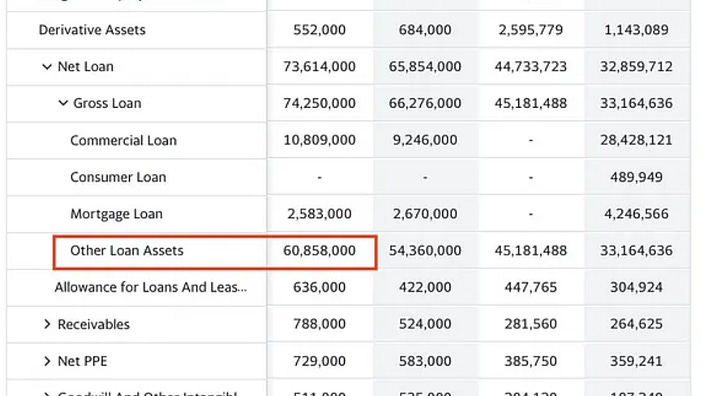Collapse the Net Loan row
Viewport: 704px width, 396px height.
pyautogui.click(x=47, y=67)
